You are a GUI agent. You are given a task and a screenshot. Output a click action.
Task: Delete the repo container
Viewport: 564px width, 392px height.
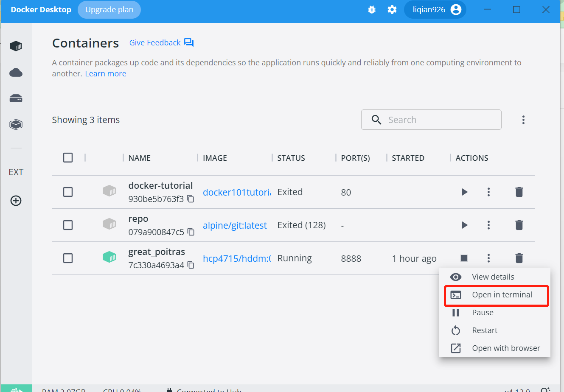click(x=519, y=225)
